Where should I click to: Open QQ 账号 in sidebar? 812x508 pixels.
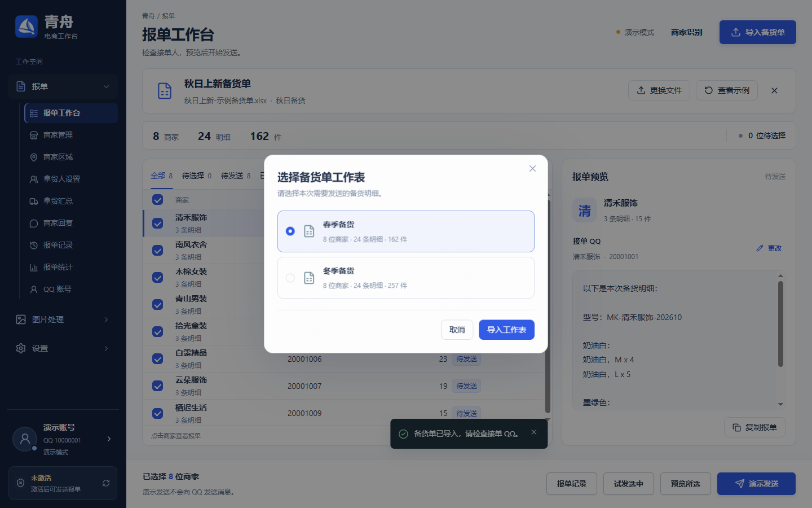click(71, 289)
